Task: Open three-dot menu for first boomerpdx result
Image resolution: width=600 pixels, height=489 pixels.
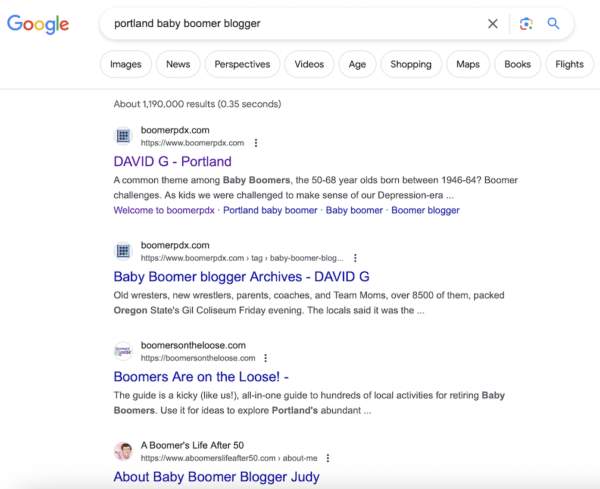Action: click(x=256, y=143)
